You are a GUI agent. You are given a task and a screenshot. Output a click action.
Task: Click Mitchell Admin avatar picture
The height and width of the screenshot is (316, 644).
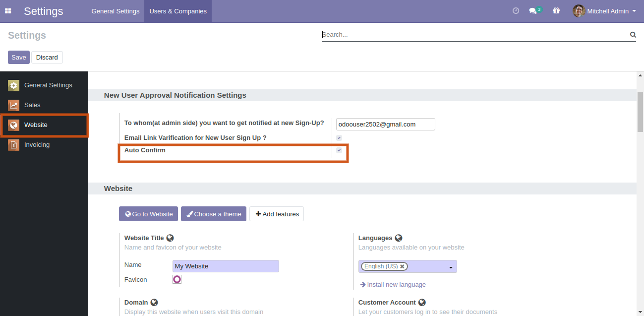pos(579,11)
